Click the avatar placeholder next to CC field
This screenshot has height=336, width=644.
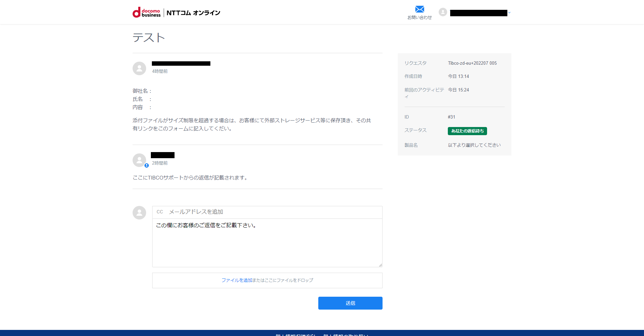tap(139, 213)
